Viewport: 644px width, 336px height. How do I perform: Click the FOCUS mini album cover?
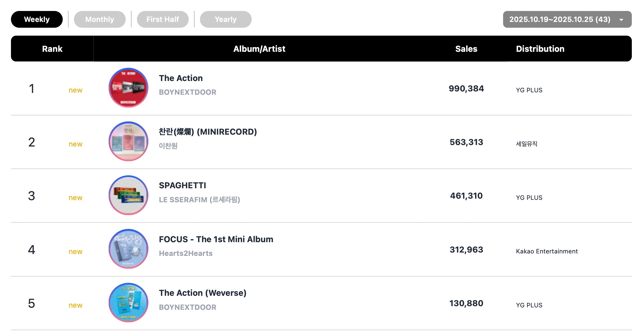pos(128,249)
